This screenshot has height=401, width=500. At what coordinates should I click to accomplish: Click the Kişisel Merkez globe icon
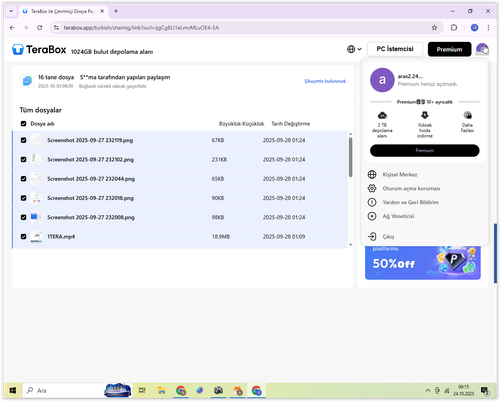372,174
